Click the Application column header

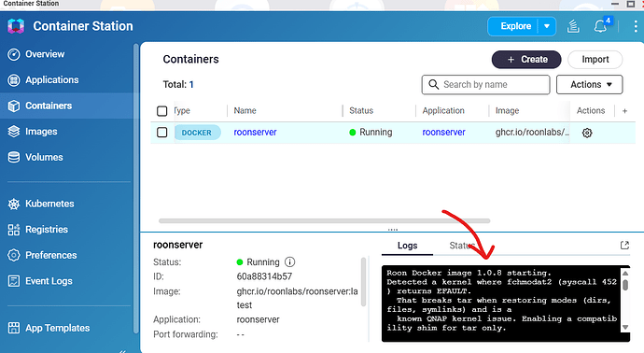pos(443,110)
